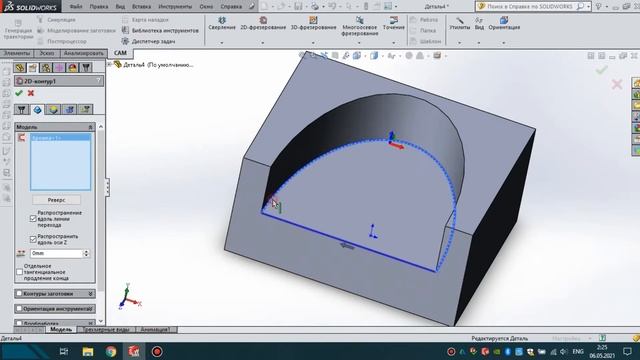This screenshot has height=360, width=640.
Task: Open dropdown arrow under 2D-фрезерование
Action: (263, 42)
